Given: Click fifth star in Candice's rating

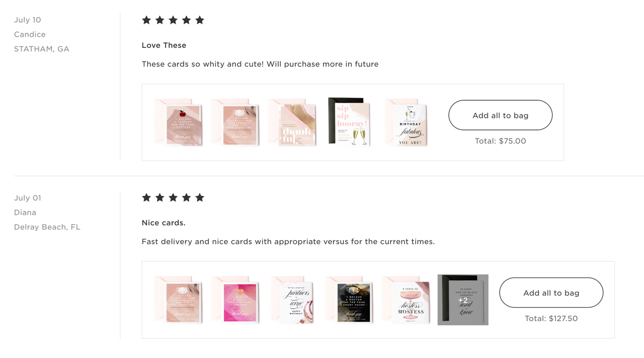Looking at the screenshot, I should pyautogui.click(x=200, y=20).
